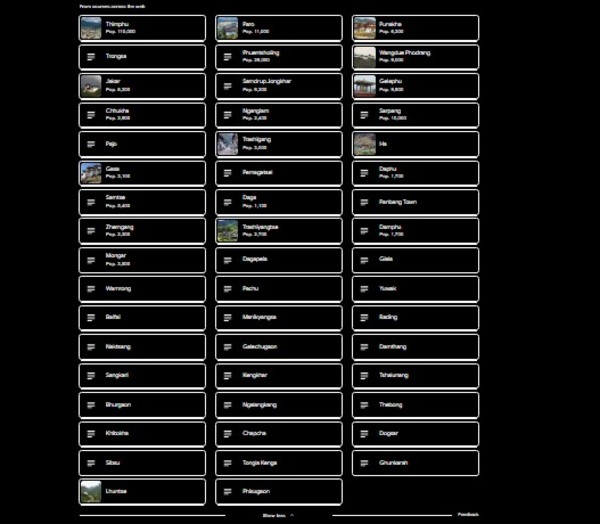This screenshot has width=600, height=524.
Task: Select the Gelephu city card
Action: (415, 86)
